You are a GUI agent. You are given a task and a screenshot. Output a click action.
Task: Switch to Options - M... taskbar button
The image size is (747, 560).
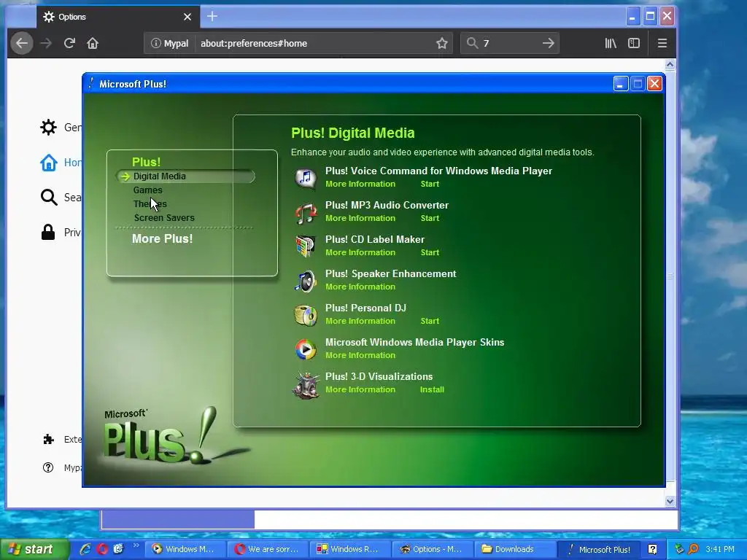(x=432, y=549)
